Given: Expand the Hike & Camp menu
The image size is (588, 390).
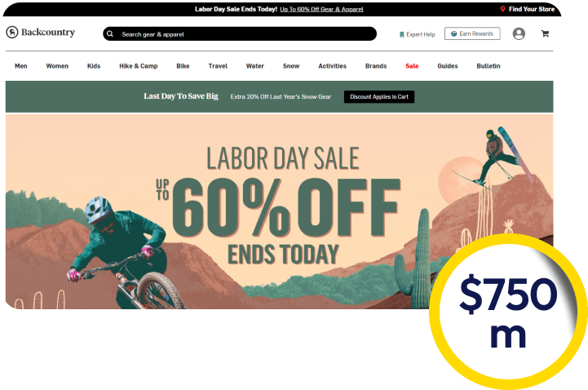Looking at the screenshot, I should (x=139, y=66).
